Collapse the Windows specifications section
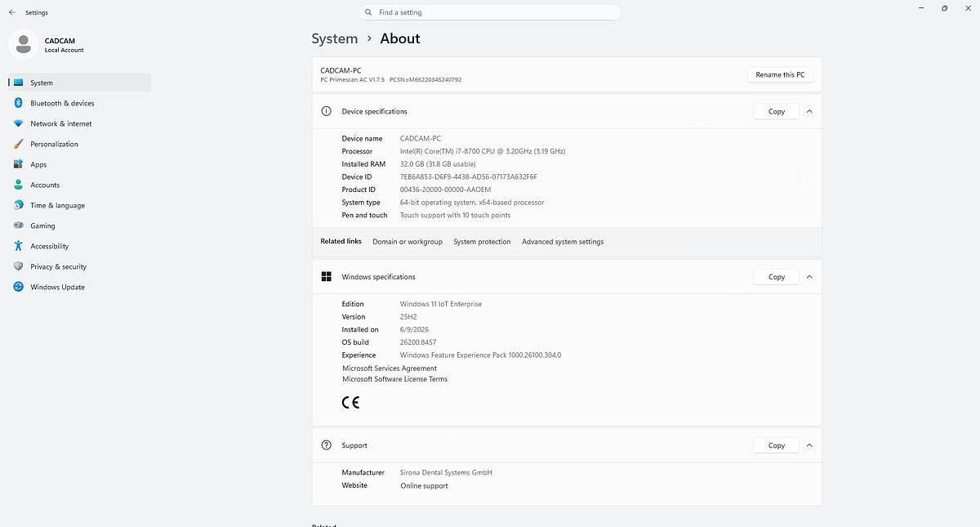980x527 pixels. point(809,277)
